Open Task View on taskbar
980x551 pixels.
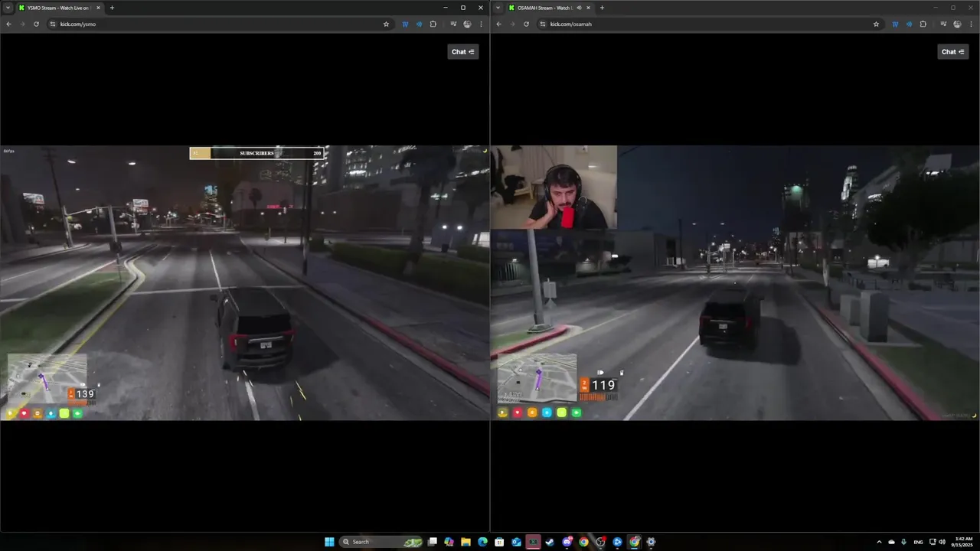point(433,542)
